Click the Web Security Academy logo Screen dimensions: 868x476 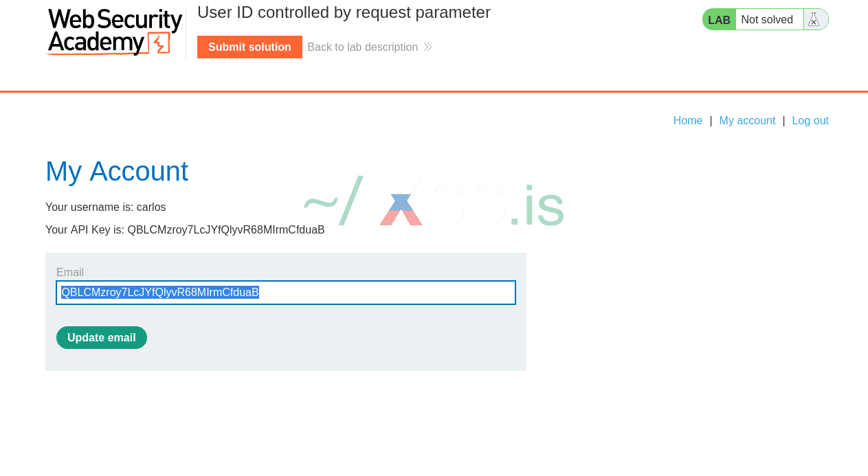[x=114, y=32]
